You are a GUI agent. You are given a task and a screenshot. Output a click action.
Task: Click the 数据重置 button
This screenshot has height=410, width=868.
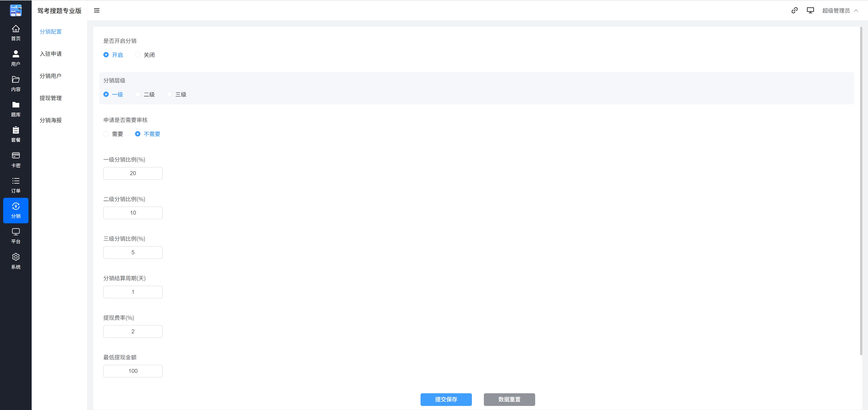click(x=509, y=400)
